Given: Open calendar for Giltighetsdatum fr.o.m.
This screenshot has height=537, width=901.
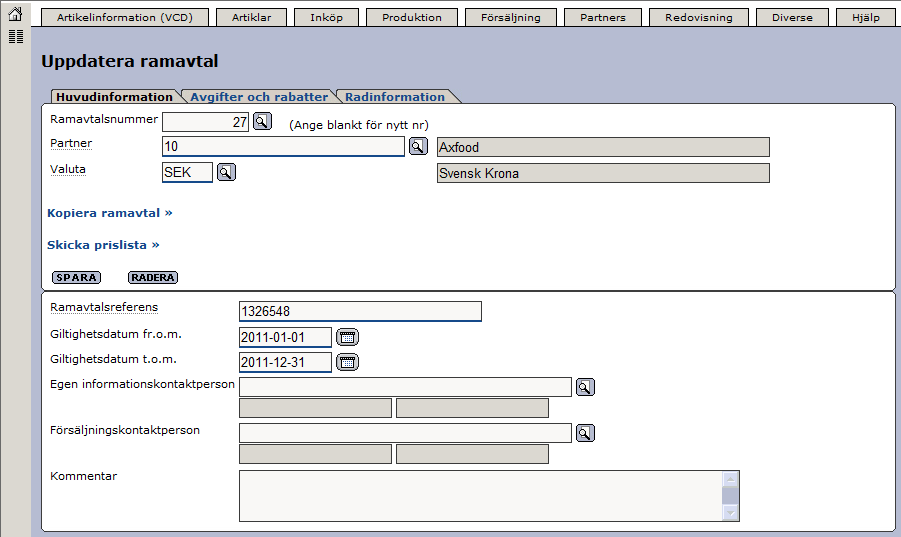Looking at the screenshot, I should tap(347, 337).
